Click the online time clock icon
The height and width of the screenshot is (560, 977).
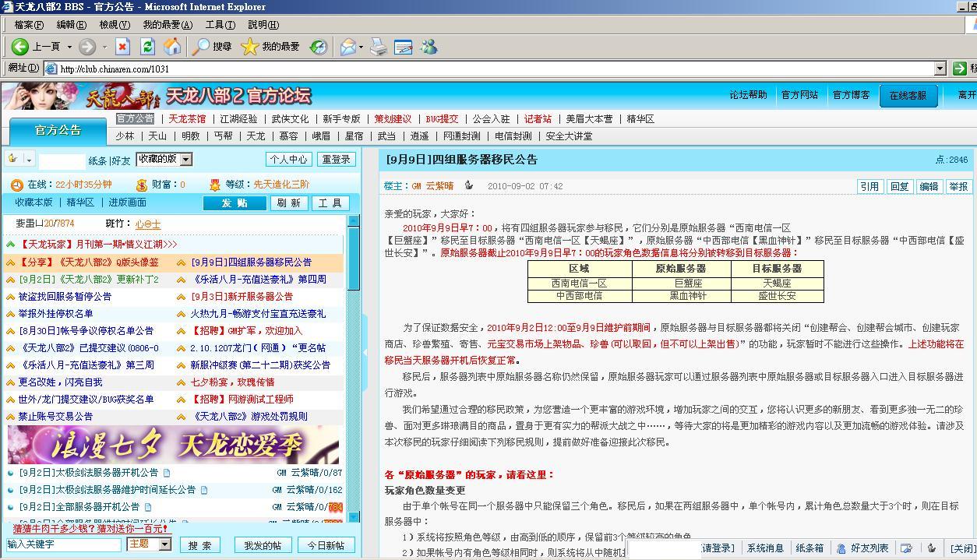(x=17, y=185)
